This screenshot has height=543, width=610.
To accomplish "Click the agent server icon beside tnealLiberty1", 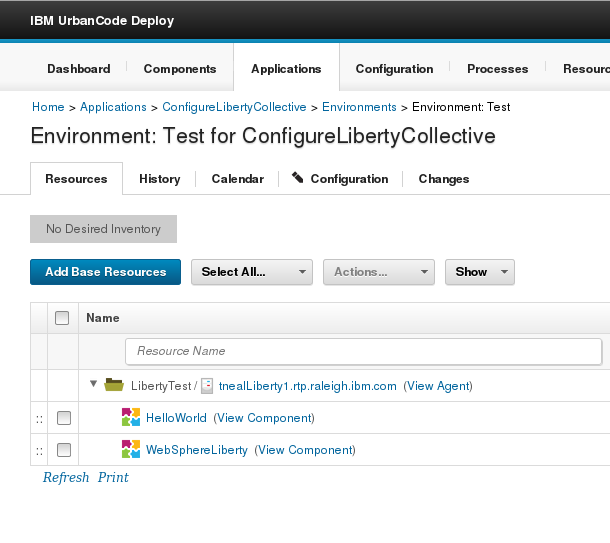I will click(207, 385).
